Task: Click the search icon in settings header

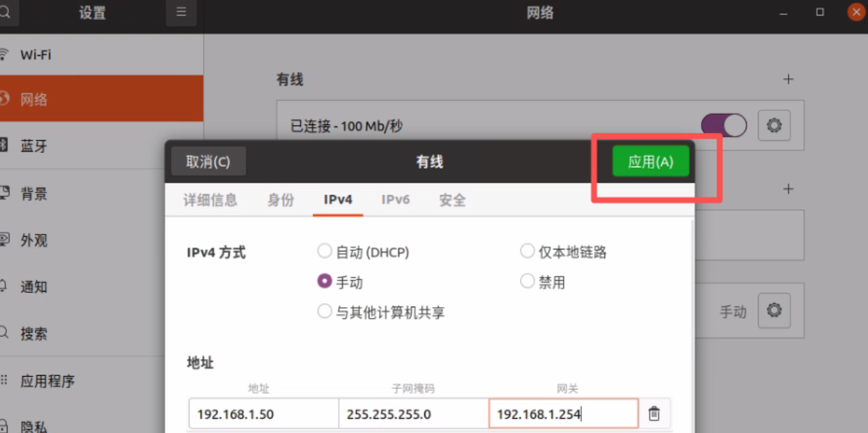Action: (x=5, y=12)
